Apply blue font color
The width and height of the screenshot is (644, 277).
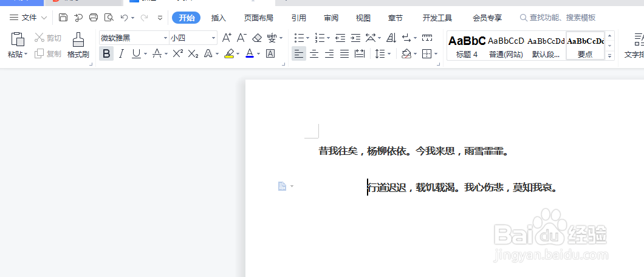pyautogui.click(x=250, y=53)
